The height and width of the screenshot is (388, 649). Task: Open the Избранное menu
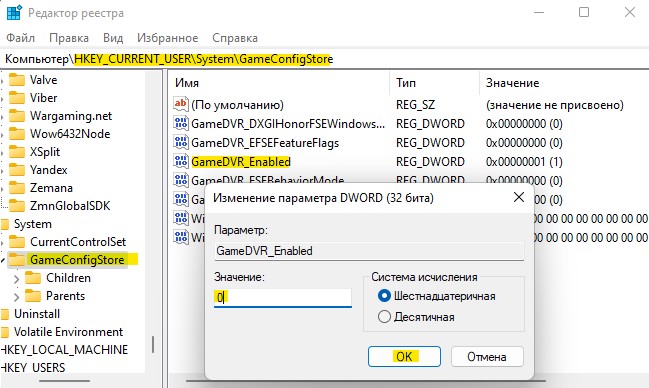pos(168,38)
